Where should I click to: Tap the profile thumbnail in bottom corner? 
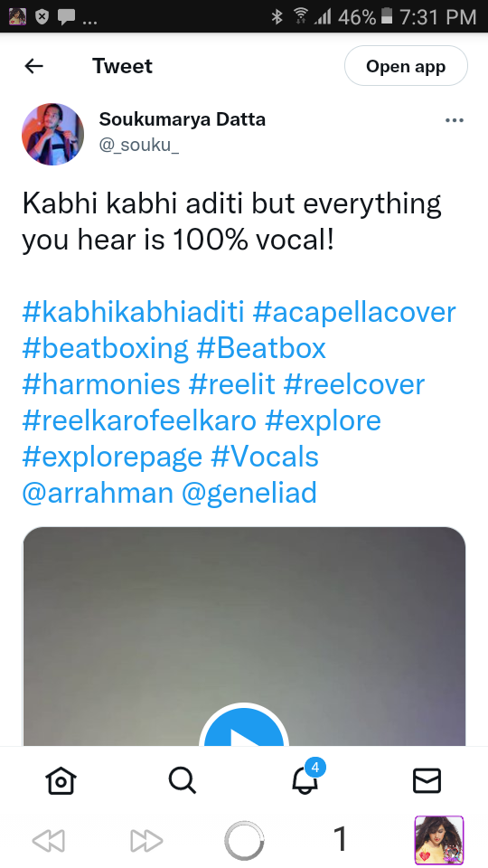tap(439, 840)
